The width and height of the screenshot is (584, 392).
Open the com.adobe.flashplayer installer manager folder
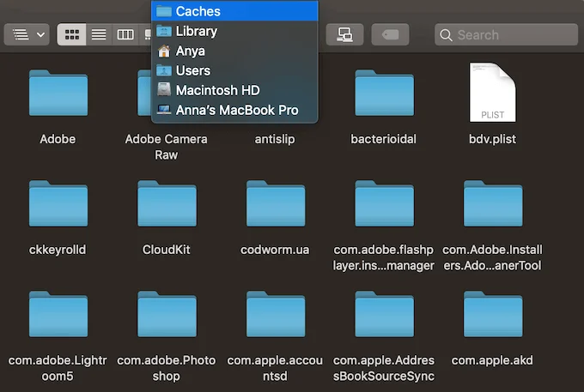[384, 203]
